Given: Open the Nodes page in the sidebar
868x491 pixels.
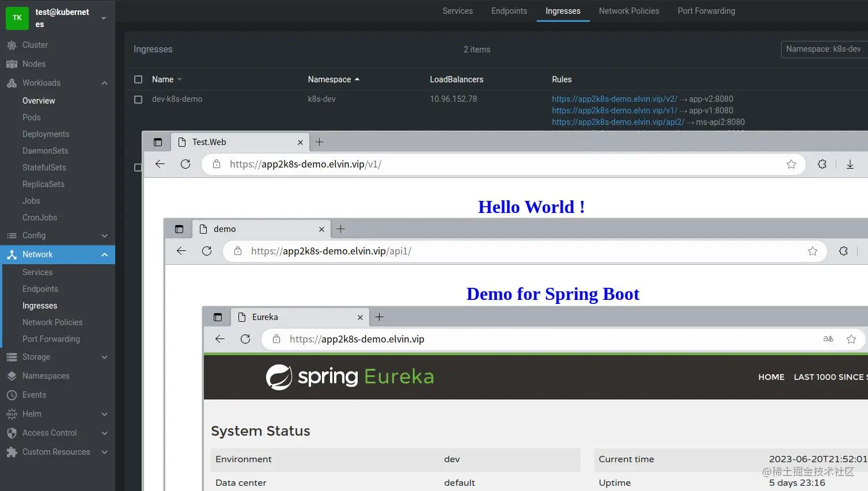Looking at the screenshot, I should pyautogui.click(x=33, y=64).
